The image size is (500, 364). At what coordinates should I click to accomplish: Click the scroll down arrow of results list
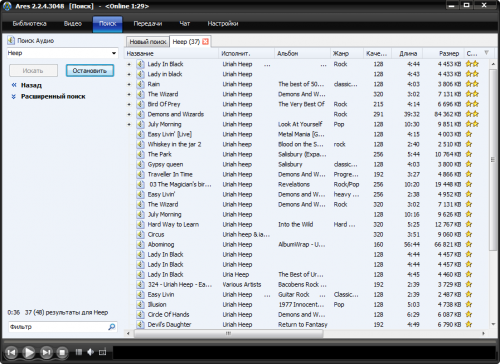(493, 324)
